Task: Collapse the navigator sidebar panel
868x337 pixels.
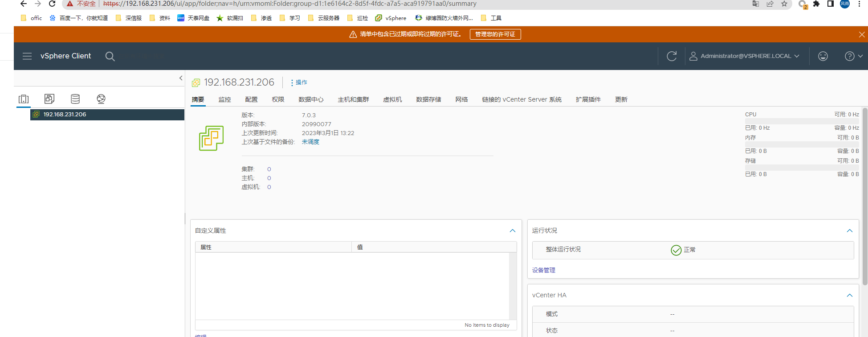Action: [x=181, y=78]
